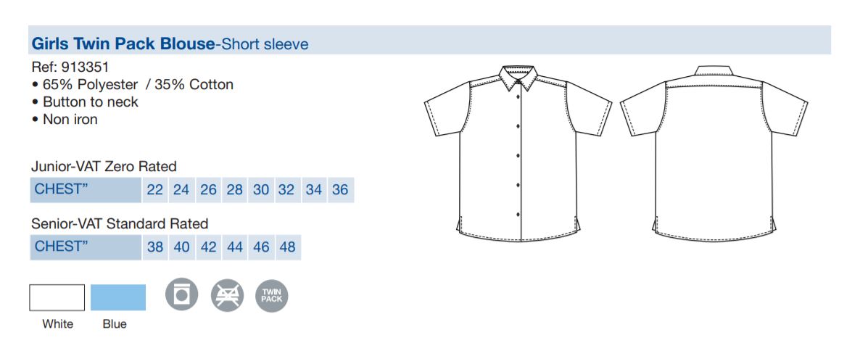Select junior chest size 24

click(x=181, y=190)
